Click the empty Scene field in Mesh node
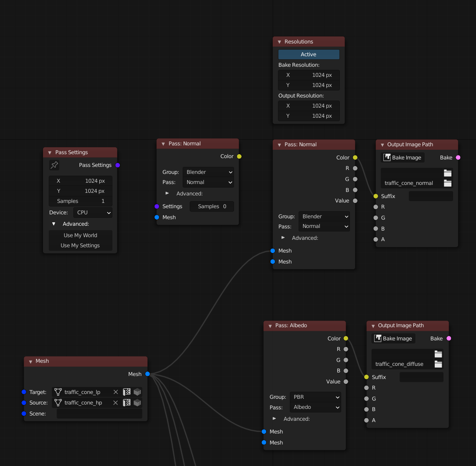This screenshot has width=476, height=466. (x=99, y=413)
